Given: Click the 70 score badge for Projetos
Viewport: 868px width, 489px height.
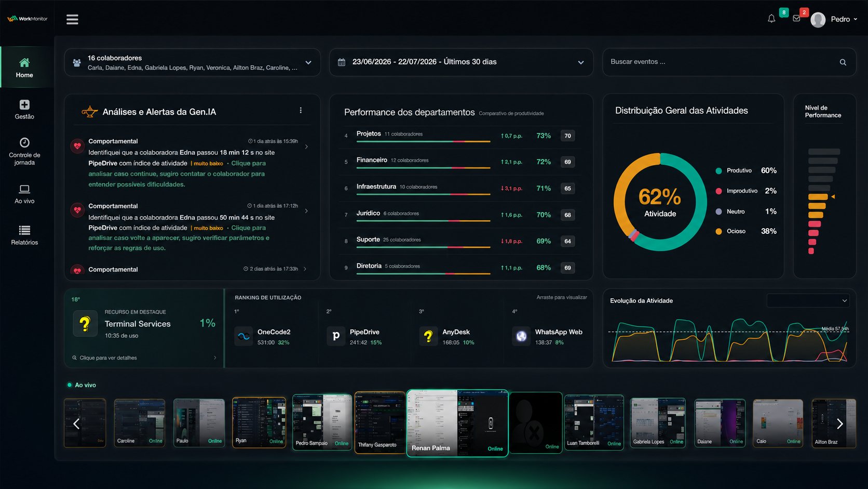Looking at the screenshot, I should pos(568,136).
